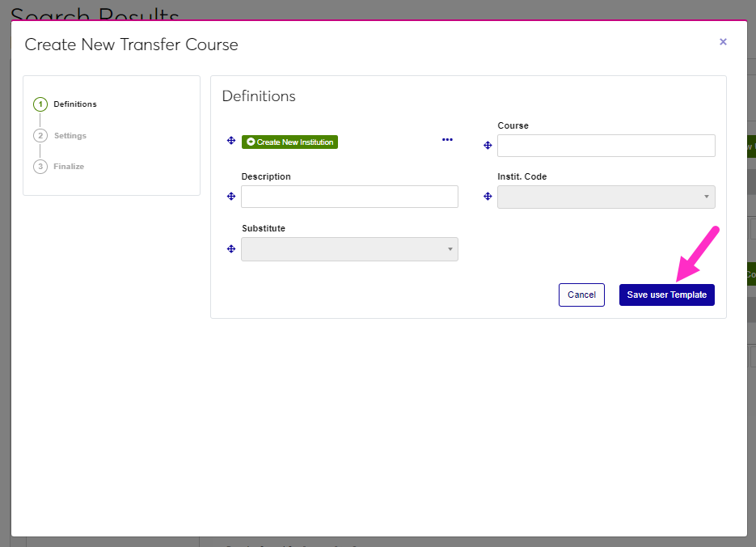Click into the Course input field
The image size is (756, 547).
point(606,146)
